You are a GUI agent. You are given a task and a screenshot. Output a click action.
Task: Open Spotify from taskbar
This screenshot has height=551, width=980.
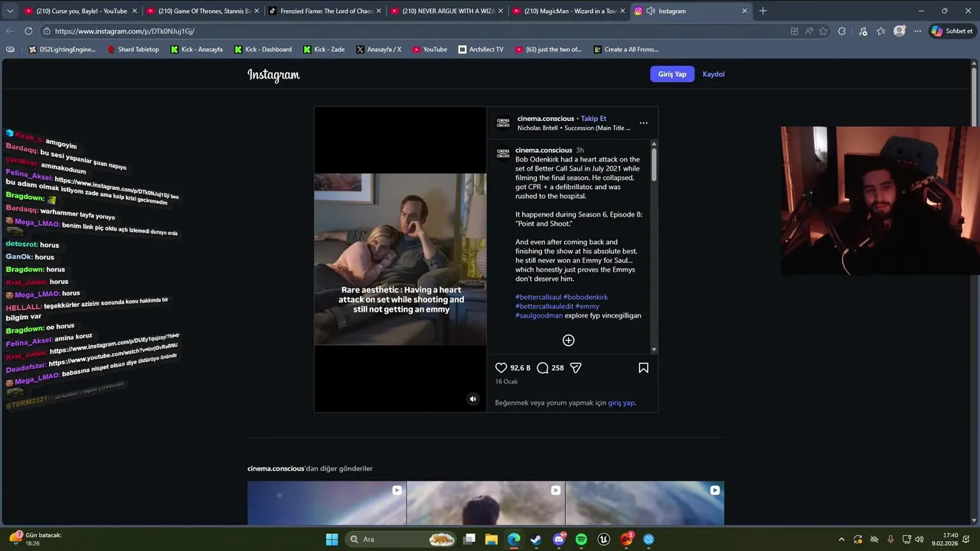click(x=581, y=540)
